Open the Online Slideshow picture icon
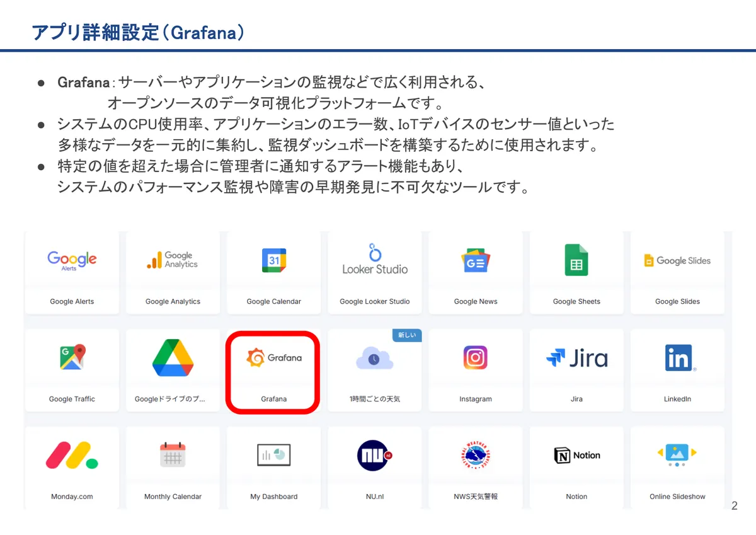 click(x=677, y=455)
